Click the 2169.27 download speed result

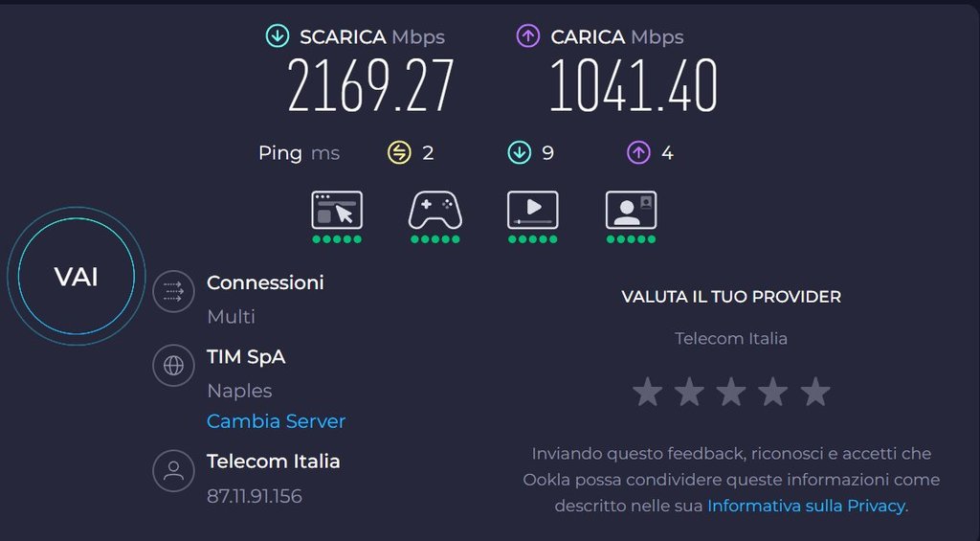pyautogui.click(x=370, y=86)
